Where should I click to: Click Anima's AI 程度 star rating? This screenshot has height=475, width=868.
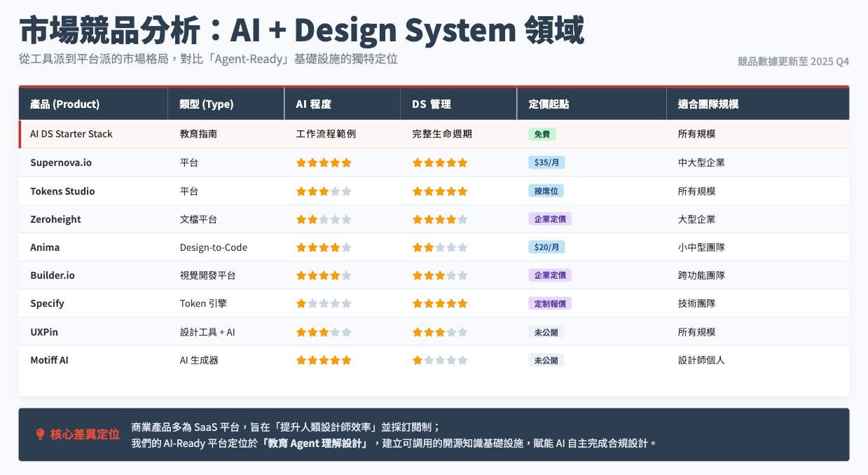(x=324, y=247)
